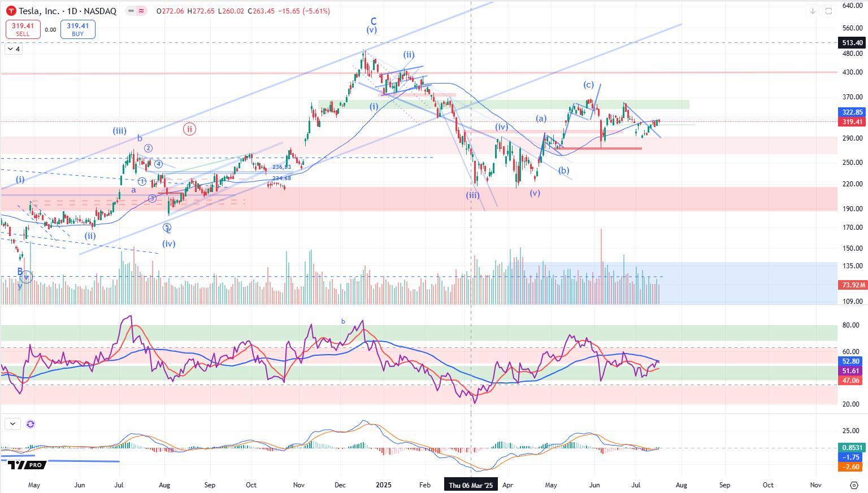868x493 pixels.
Task: Click the 'Thu 06 Mar '25' date label
Action: 471,485
